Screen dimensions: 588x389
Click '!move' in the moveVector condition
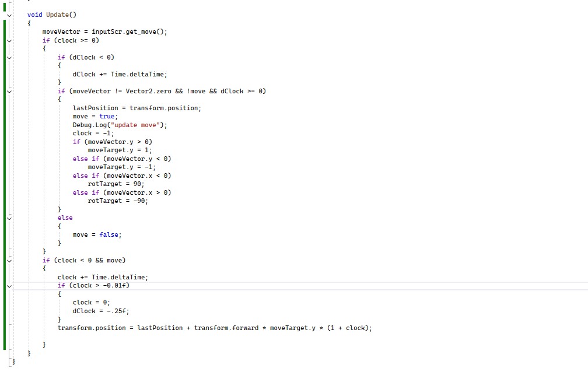coord(196,91)
